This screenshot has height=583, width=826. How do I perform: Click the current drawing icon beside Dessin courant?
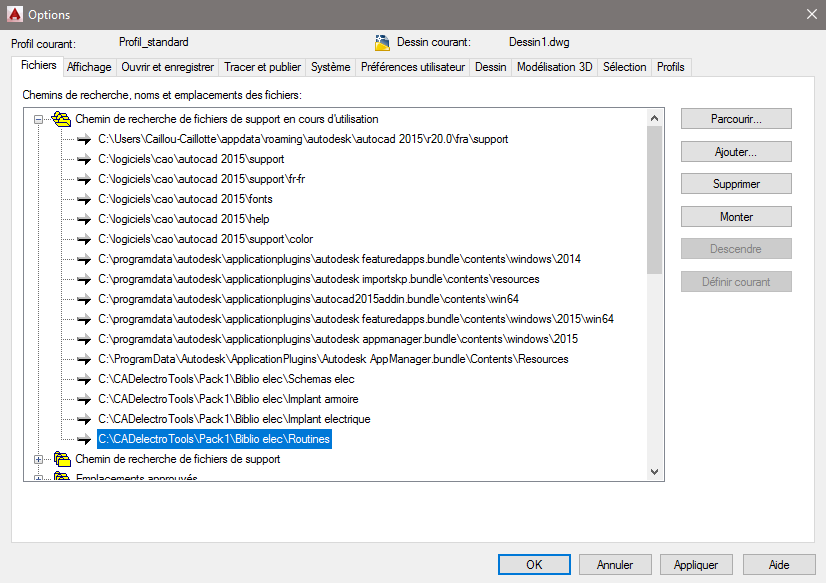(x=382, y=42)
